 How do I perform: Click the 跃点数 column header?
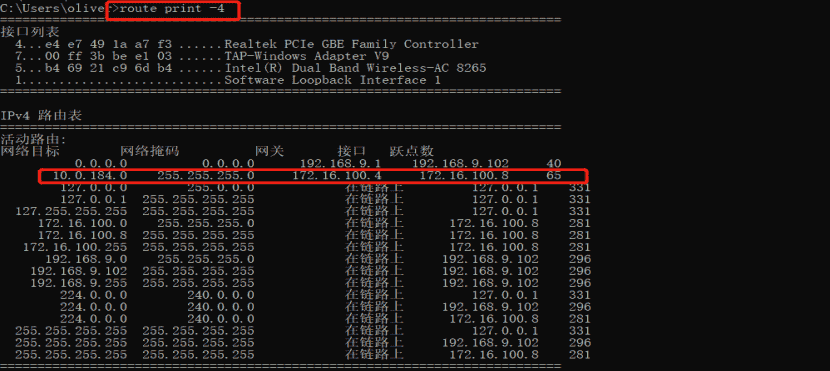coord(412,152)
